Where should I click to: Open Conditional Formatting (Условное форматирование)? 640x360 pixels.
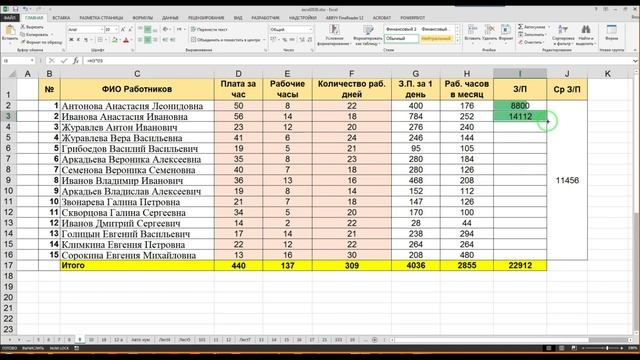pos(334,35)
